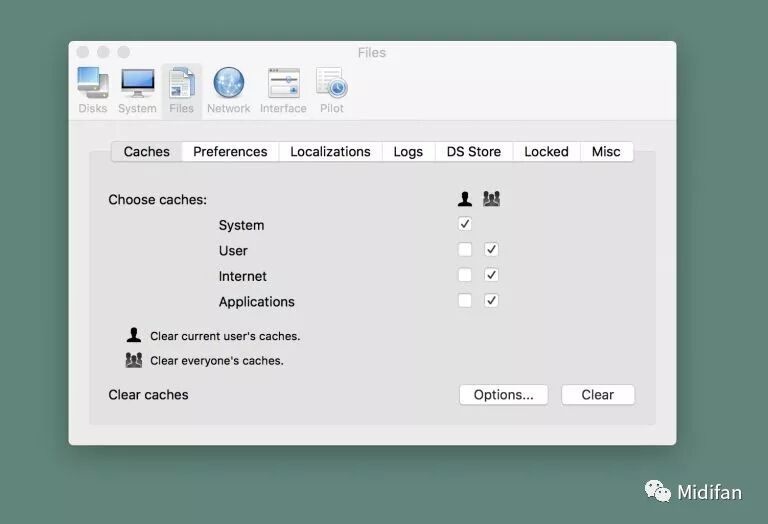The height and width of the screenshot is (524, 768).
Task: Click the single-user icon beside 'Clear current user's caches.'
Action: (x=134, y=335)
